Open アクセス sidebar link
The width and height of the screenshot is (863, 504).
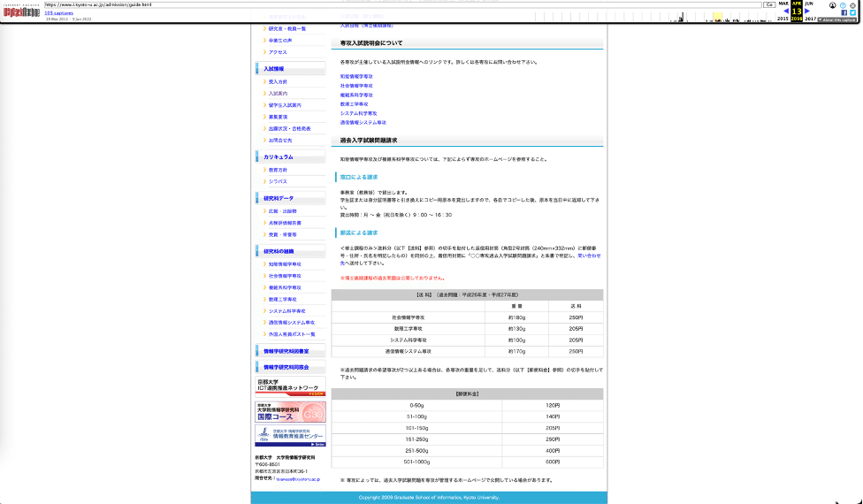(278, 52)
